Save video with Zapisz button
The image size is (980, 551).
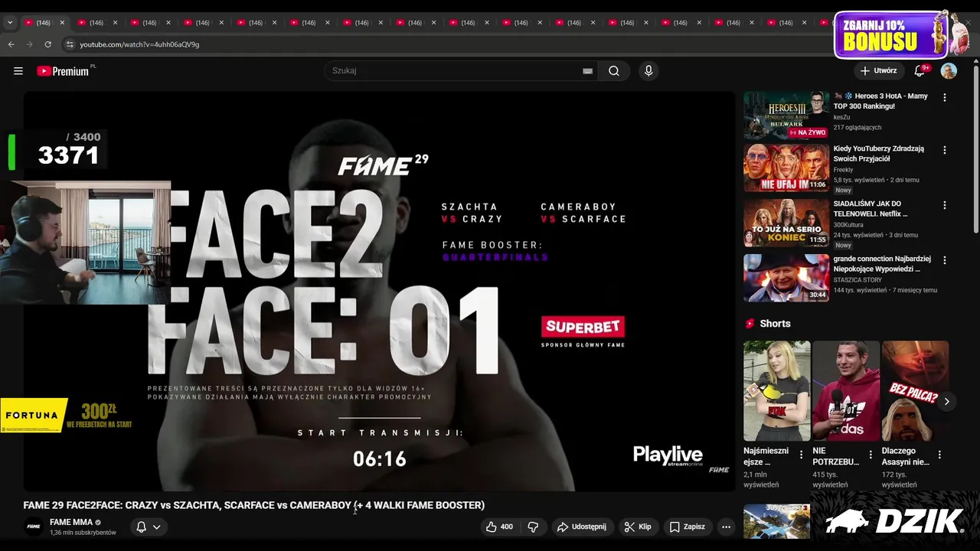687,527
